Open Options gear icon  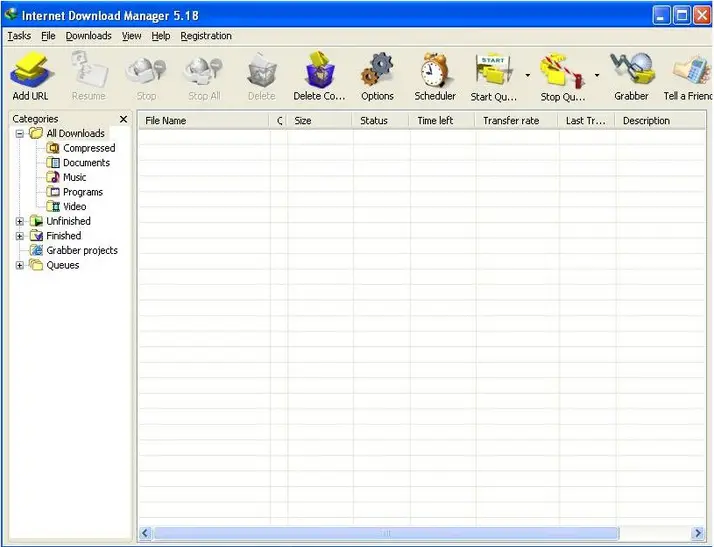[377, 69]
